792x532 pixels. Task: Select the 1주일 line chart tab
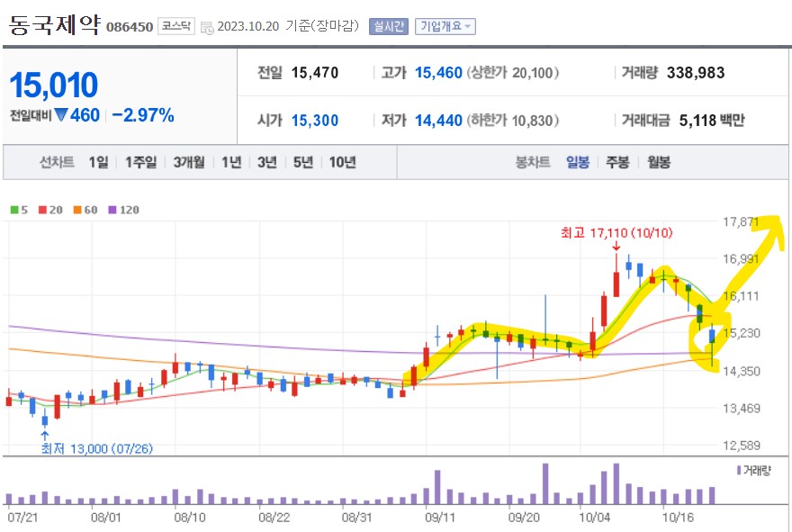pyautogui.click(x=141, y=162)
